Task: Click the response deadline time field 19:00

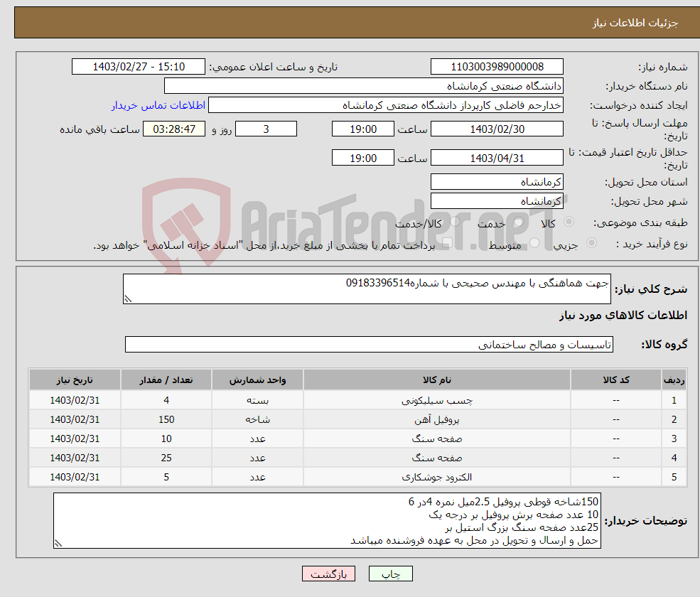Action: pyautogui.click(x=363, y=129)
